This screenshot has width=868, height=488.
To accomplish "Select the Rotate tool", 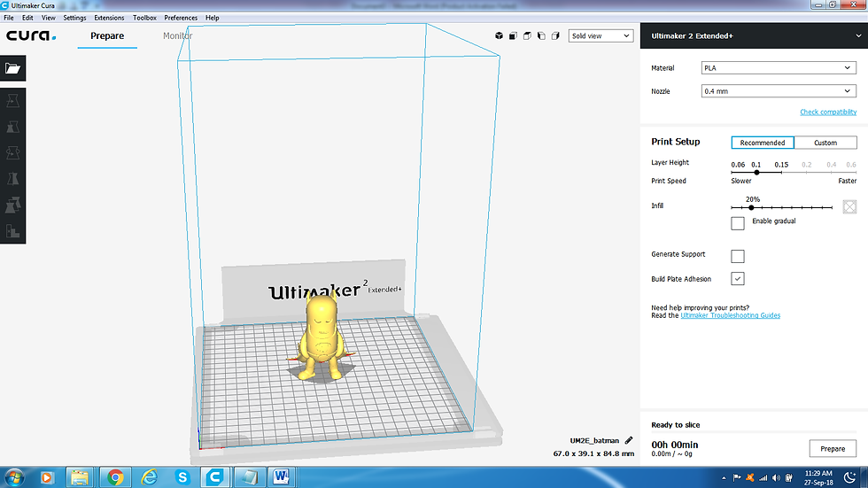I will [12, 152].
